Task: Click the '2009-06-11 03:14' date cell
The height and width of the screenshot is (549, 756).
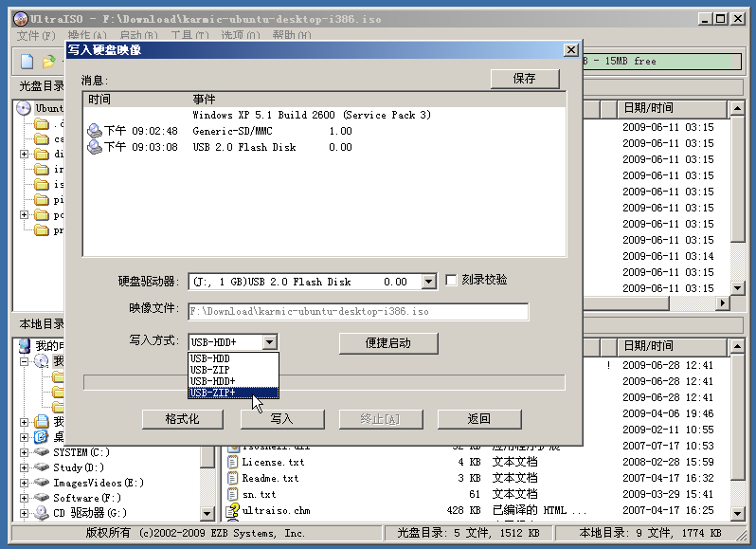Action: pyautogui.click(x=668, y=256)
